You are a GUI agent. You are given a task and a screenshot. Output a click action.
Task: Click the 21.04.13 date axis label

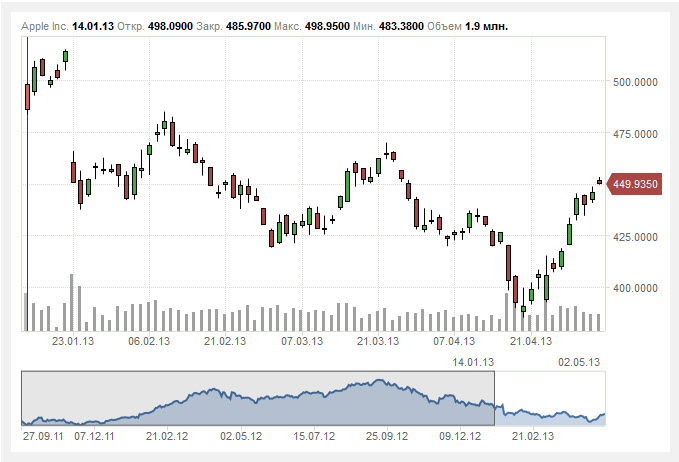531,341
